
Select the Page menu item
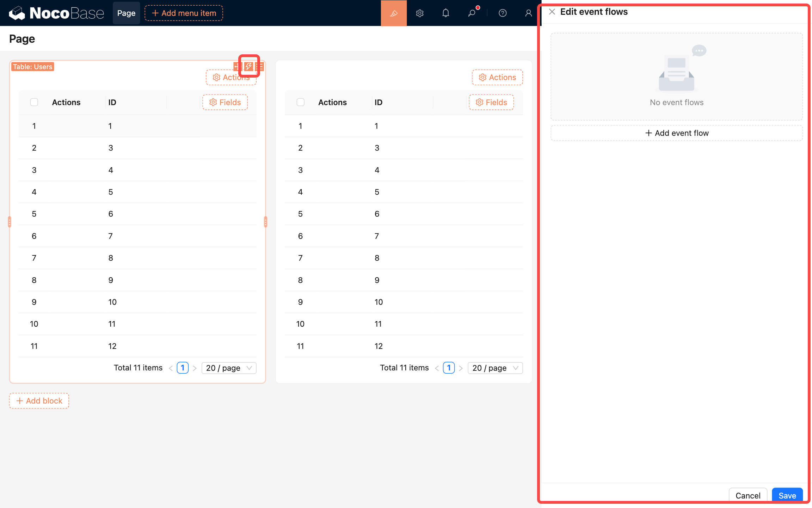pyautogui.click(x=126, y=13)
